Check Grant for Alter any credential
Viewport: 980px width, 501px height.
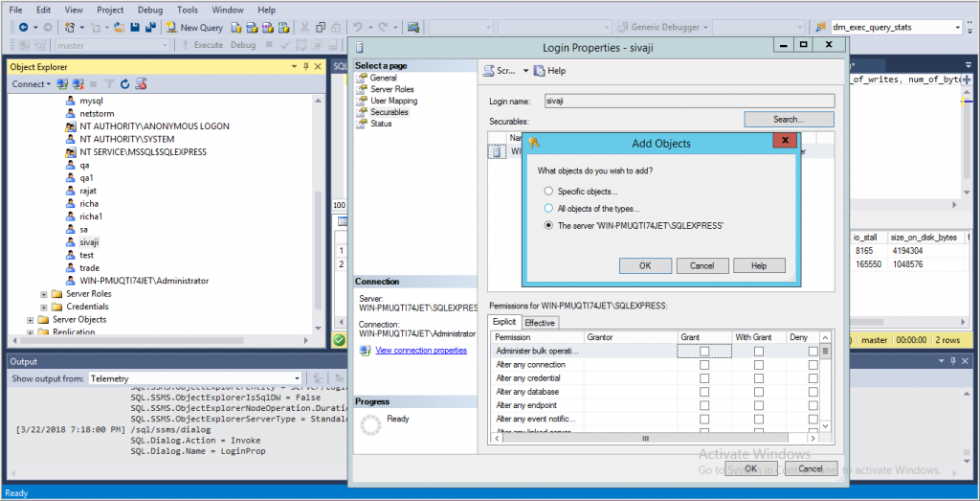tap(704, 378)
